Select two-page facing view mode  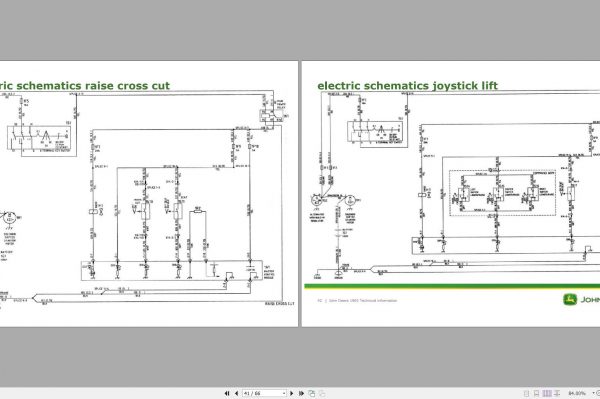point(547,393)
